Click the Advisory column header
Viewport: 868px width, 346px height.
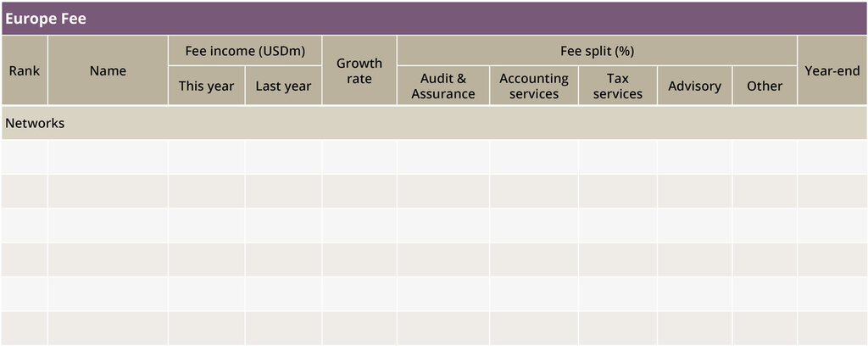[694, 86]
